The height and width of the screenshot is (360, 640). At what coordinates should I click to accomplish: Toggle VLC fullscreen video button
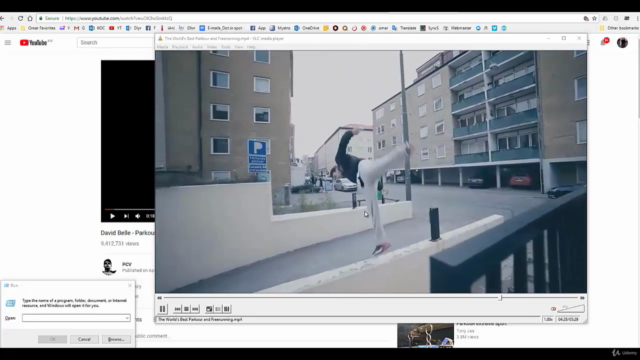(x=209, y=309)
